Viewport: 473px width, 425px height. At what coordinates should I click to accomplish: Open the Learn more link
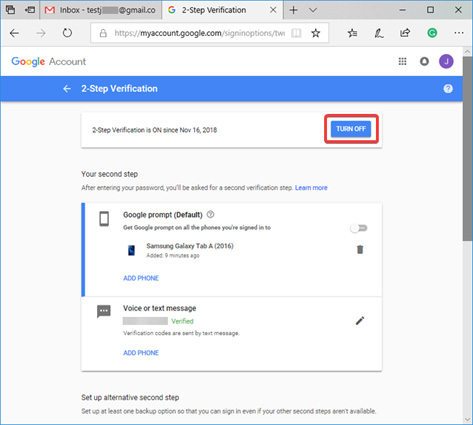311,188
